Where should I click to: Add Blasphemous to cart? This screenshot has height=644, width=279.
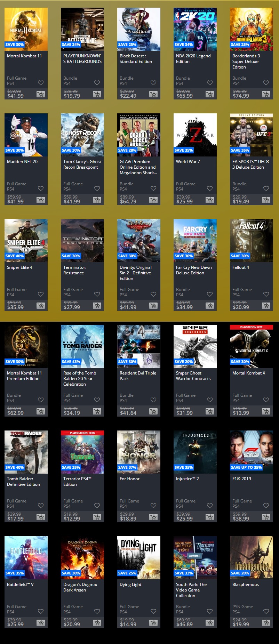pos(266,623)
